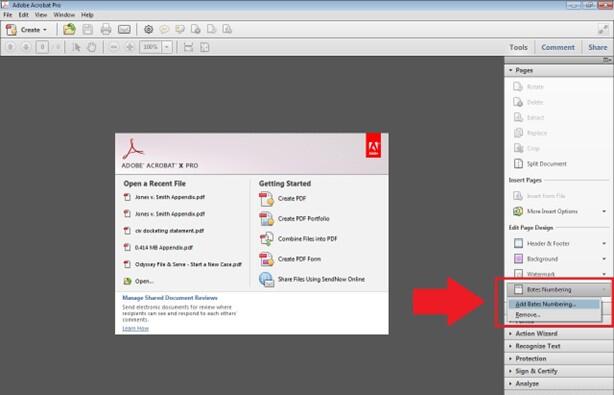Switch to the Tools pane tab

coord(518,47)
